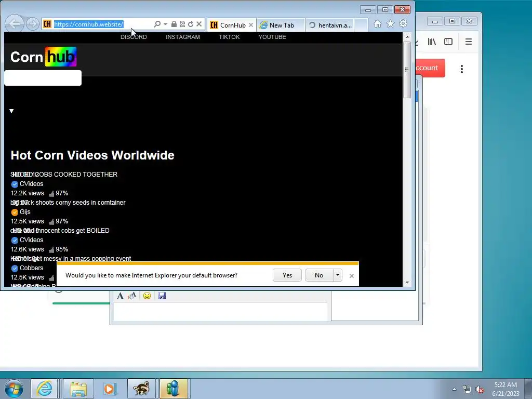This screenshot has width=532, height=399.
Task: Click the thumbs-up icon next to 95%
Action: pyautogui.click(x=51, y=250)
